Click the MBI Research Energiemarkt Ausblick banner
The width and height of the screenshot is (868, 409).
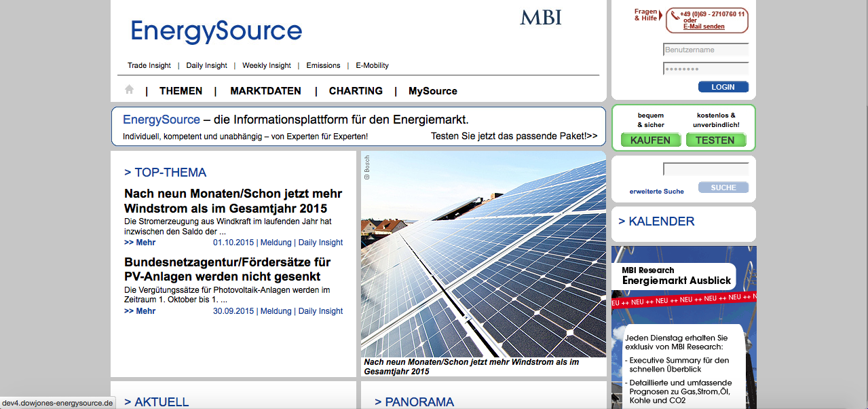(683, 327)
